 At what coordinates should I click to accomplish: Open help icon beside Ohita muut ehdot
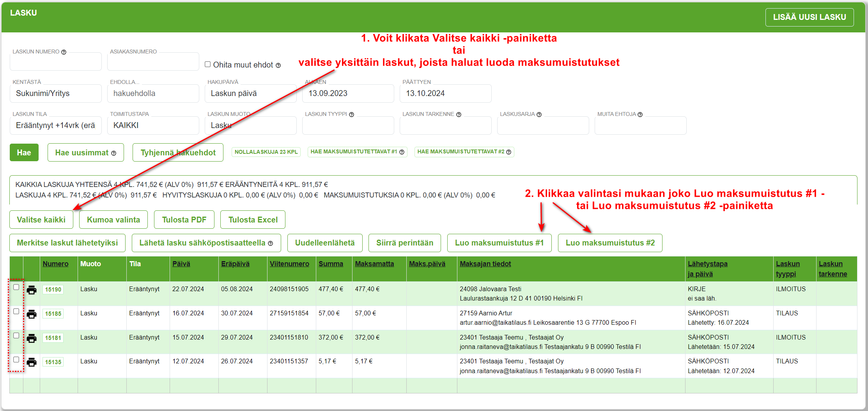[x=278, y=66]
